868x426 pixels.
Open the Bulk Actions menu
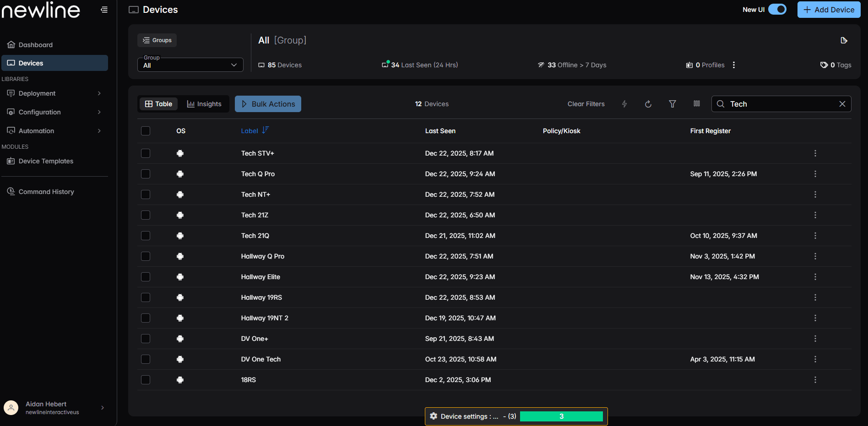(268, 104)
